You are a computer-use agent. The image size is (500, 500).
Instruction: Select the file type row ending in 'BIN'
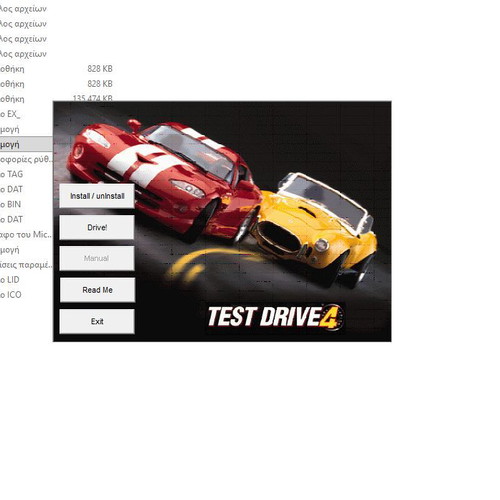pos(10,204)
